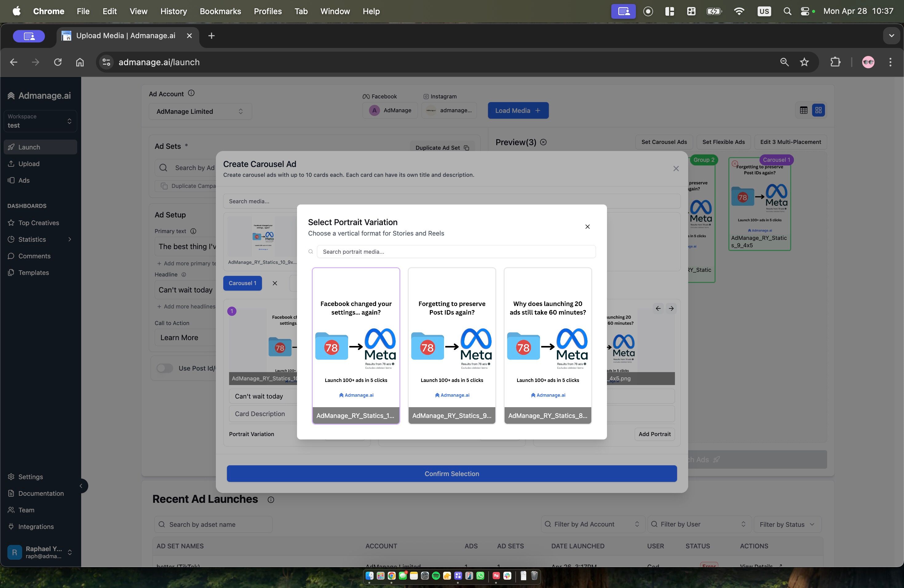Screen dimensions: 904x588
Task: Click the Search portrait media field
Action: point(456,252)
